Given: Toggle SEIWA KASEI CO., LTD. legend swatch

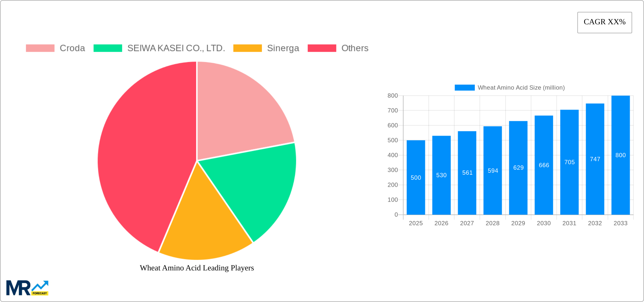Looking at the screenshot, I should click(108, 48).
